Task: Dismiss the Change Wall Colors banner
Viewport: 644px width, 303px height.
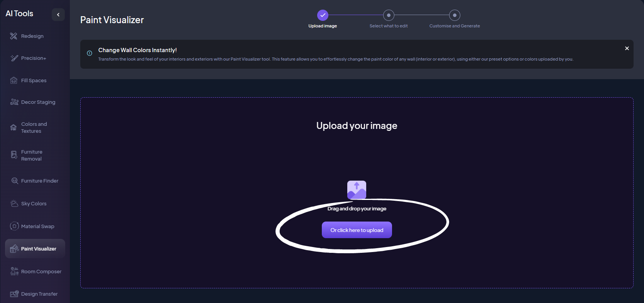Action: click(627, 48)
